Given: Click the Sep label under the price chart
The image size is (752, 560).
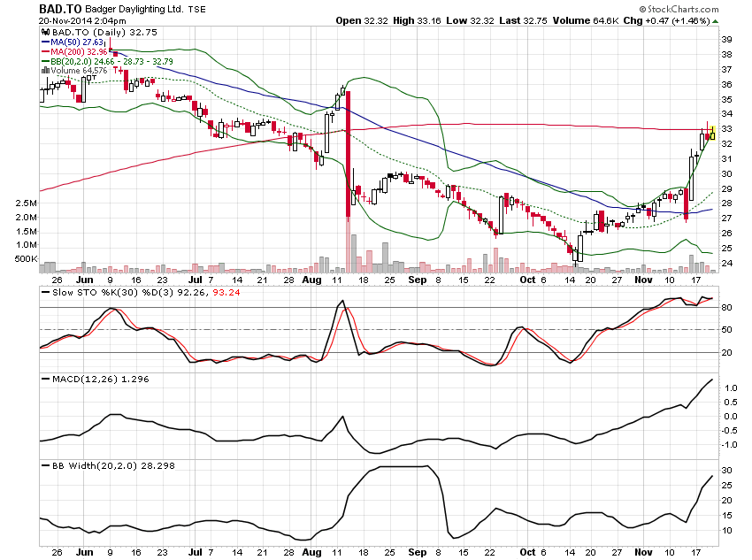Looking at the screenshot, I should click(418, 280).
